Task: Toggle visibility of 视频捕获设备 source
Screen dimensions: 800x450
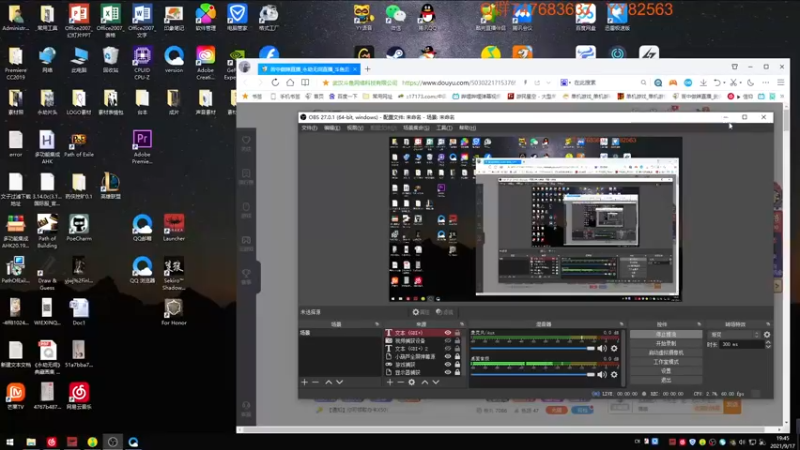Action: pos(447,341)
